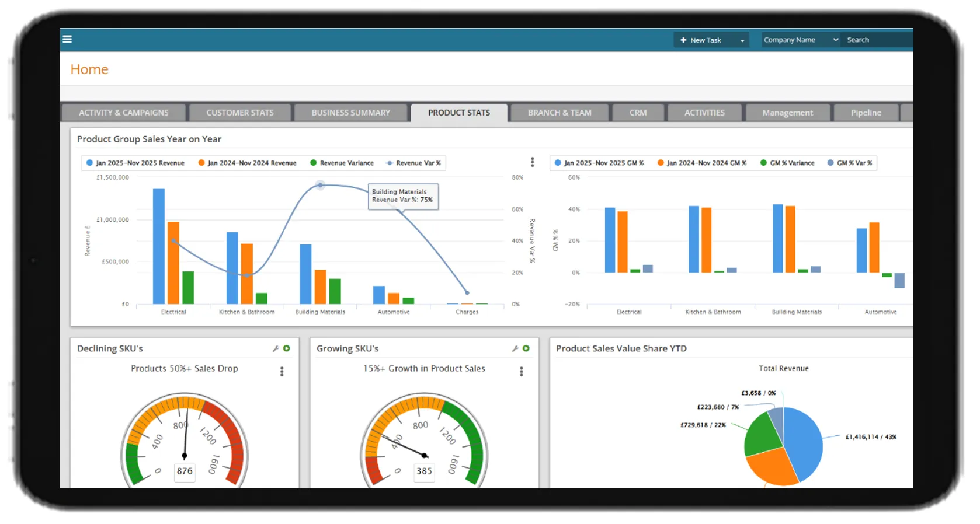This screenshot has height=524, width=980.
Task: Click the £729,618 / 22% pie label
Action: pyautogui.click(x=703, y=425)
